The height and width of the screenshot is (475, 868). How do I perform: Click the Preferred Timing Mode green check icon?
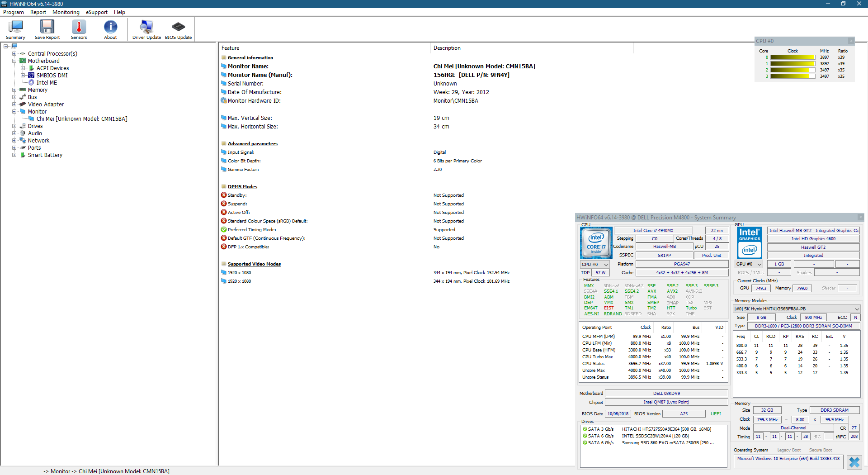click(x=224, y=229)
